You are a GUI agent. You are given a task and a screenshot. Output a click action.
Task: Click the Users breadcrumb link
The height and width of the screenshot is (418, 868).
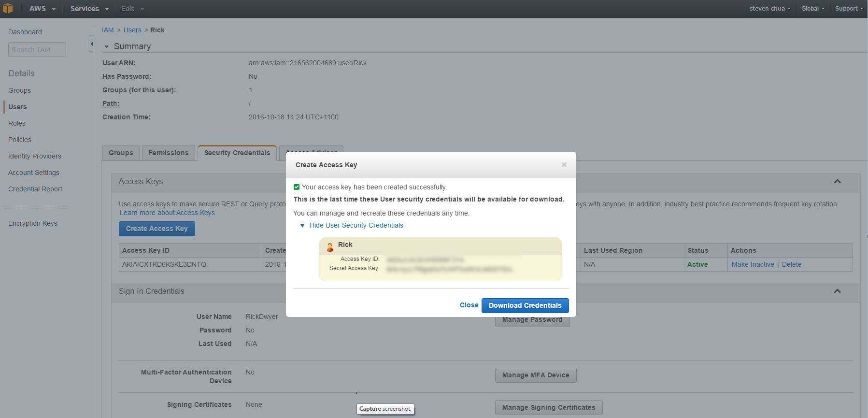pos(132,30)
